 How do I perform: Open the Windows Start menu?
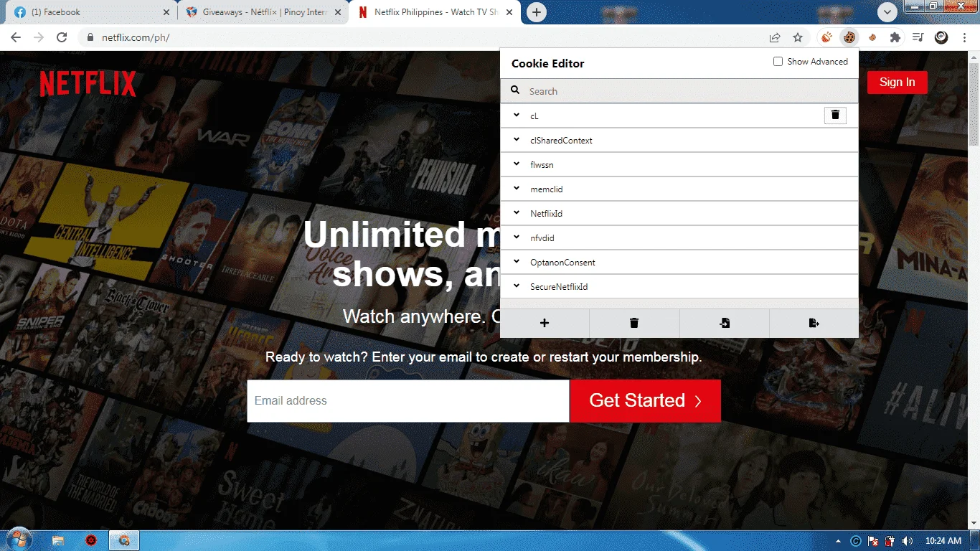19,540
